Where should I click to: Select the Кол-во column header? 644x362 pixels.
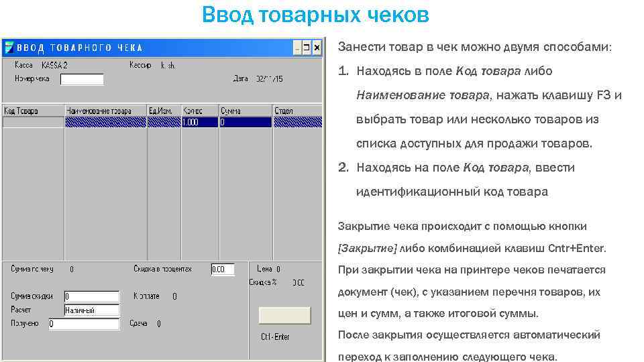(200, 111)
